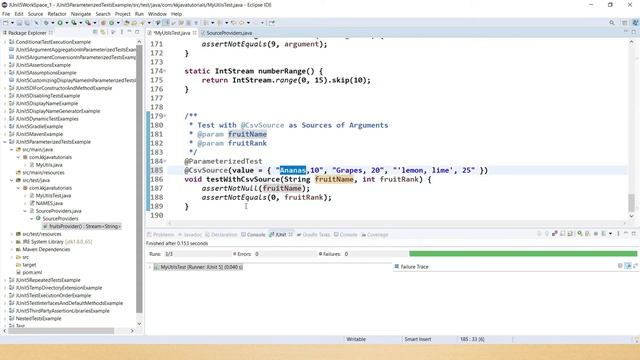
Task: Open the Source menu
Action: (35, 14)
